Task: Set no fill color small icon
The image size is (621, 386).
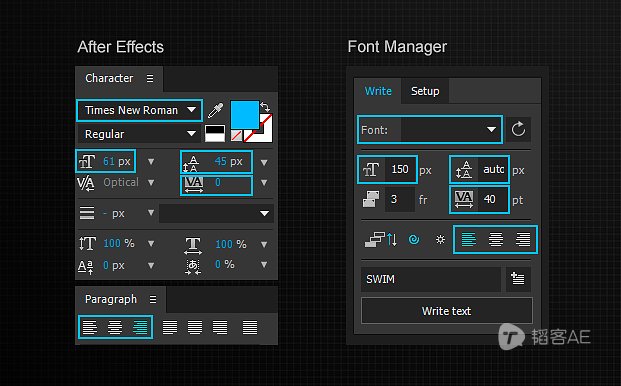Action: 236,136
